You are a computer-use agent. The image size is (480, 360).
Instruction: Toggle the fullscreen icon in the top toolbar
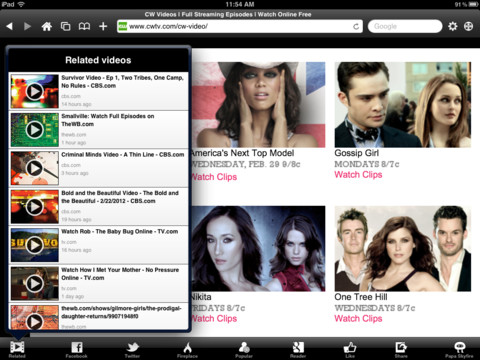pyautogui.click(x=469, y=26)
